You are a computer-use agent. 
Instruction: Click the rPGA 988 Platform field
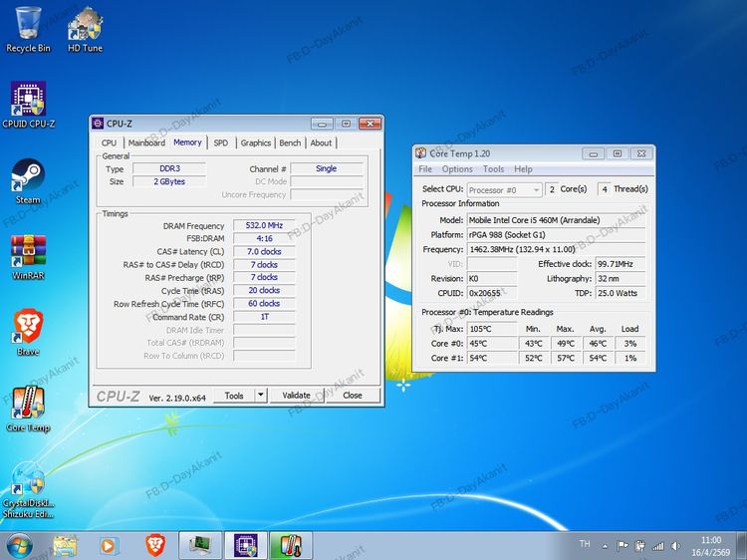(556, 235)
